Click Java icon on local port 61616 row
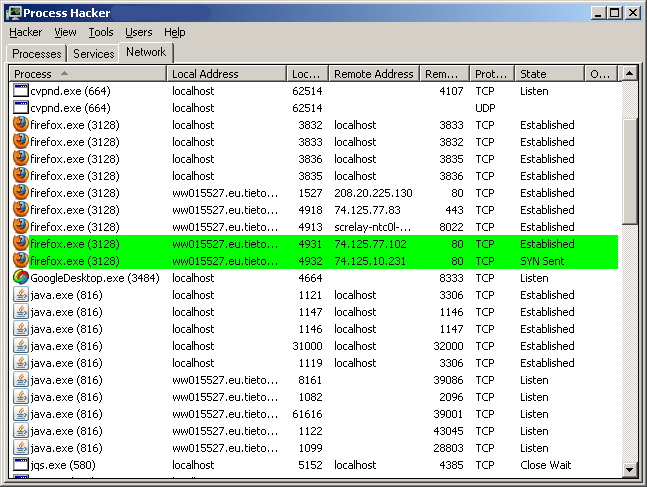This screenshot has width=647, height=487. [x=21, y=414]
